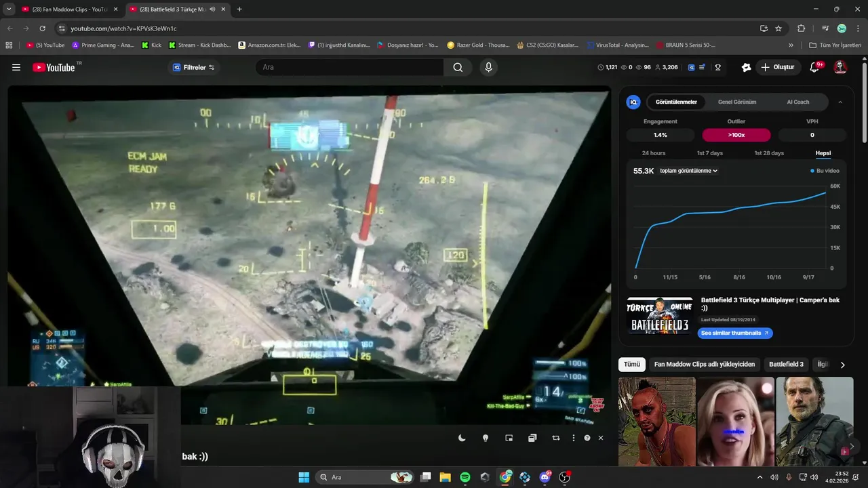
Task: Click the Oluştur create button
Action: 777,67
